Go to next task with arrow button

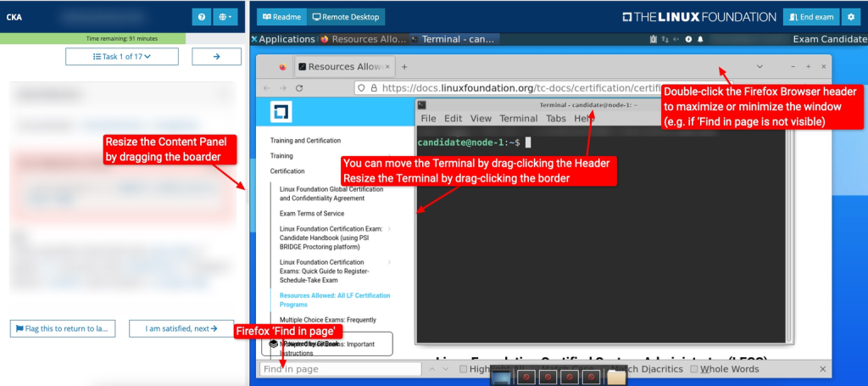point(216,57)
